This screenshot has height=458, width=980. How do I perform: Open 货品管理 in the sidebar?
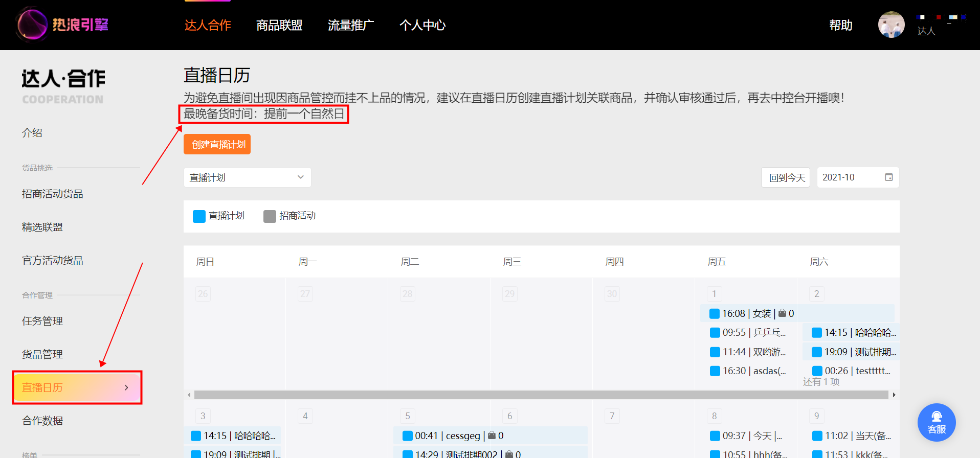pos(42,355)
